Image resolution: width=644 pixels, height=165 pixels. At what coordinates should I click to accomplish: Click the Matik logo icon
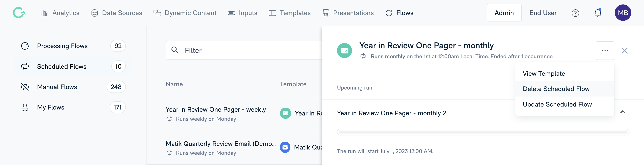[x=19, y=13]
